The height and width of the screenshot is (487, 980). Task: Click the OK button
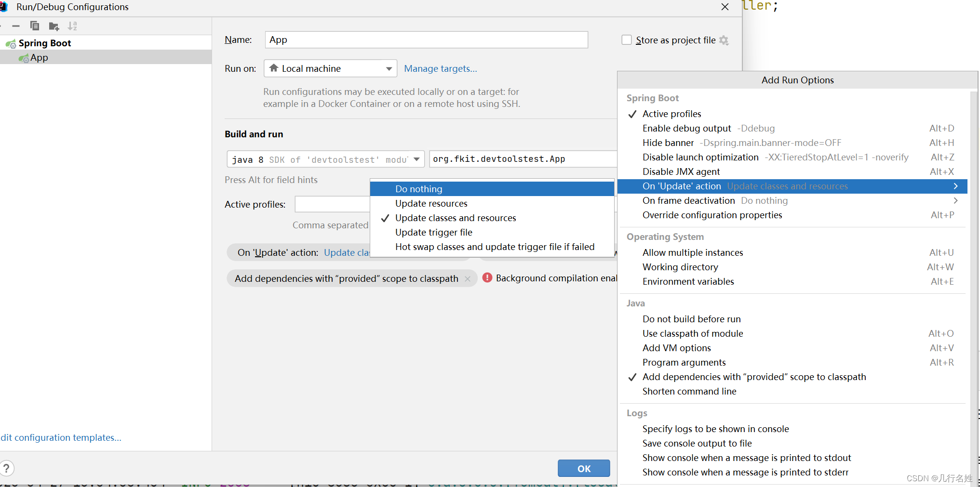click(583, 468)
